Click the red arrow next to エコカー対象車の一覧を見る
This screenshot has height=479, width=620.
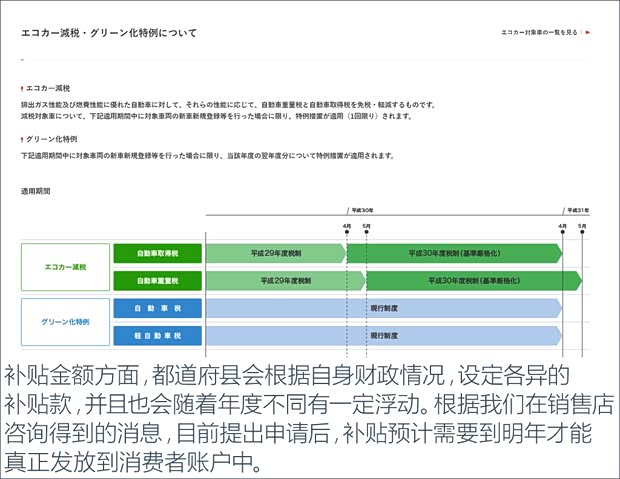tap(588, 32)
